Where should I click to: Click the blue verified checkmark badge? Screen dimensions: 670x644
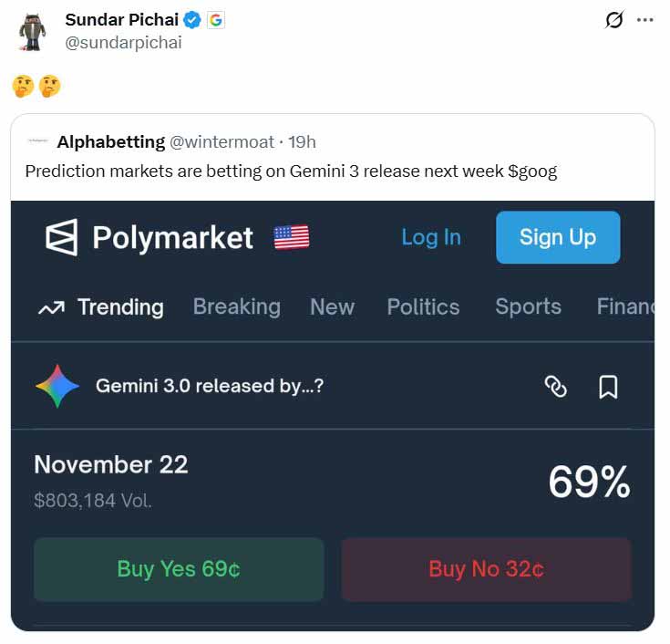[192, 20]
